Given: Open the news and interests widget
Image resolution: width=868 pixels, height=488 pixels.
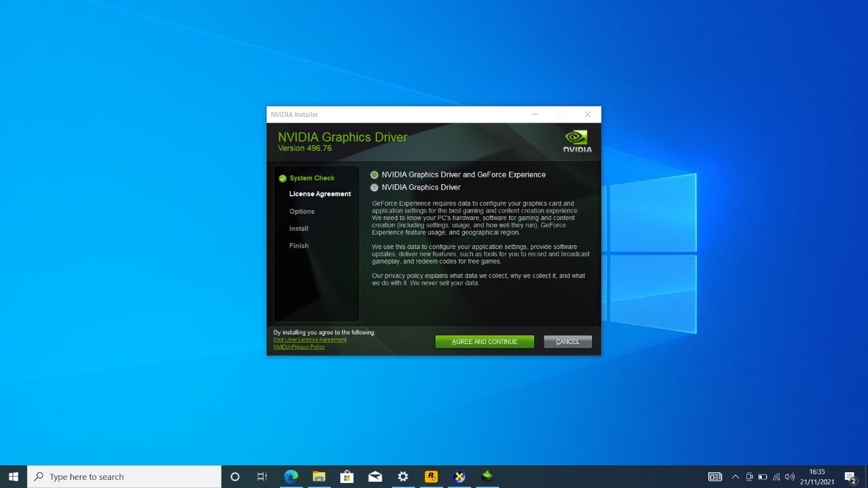Looking at the screenshot, I should pos(715,476).
